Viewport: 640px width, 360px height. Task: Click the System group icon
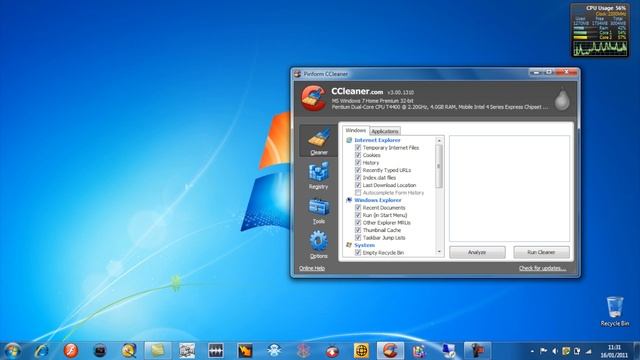pyautogui.click(x=349, y=245)
